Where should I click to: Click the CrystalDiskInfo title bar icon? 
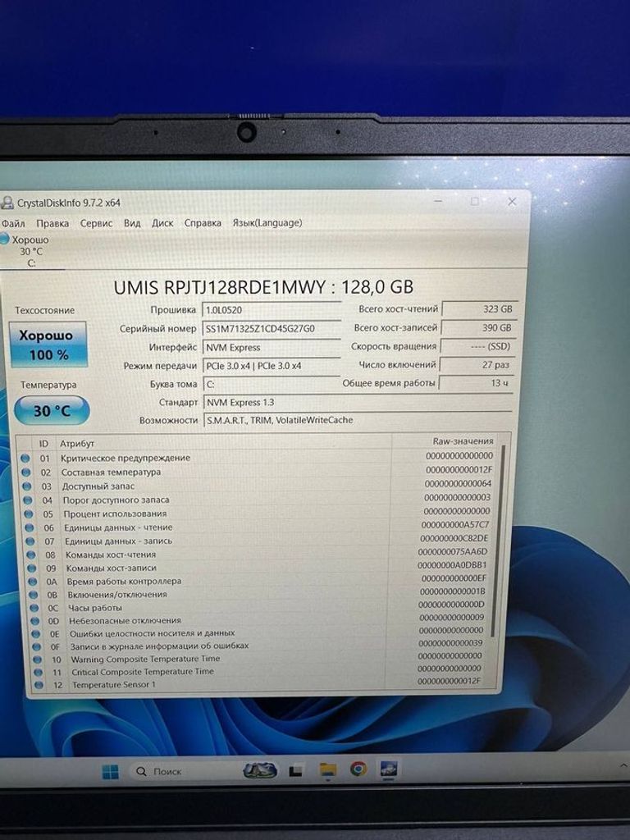point(7,203)
